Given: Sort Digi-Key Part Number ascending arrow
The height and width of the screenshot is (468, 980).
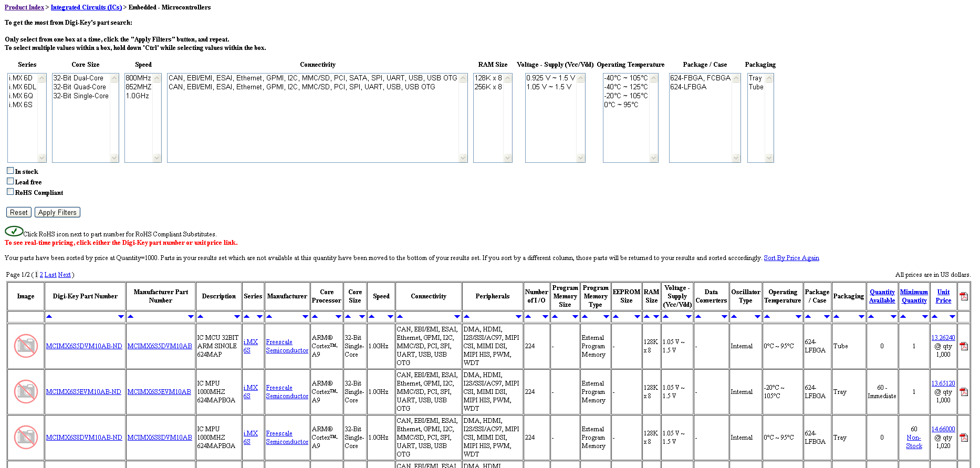Looking at the screenshot, I should point(49,317).
